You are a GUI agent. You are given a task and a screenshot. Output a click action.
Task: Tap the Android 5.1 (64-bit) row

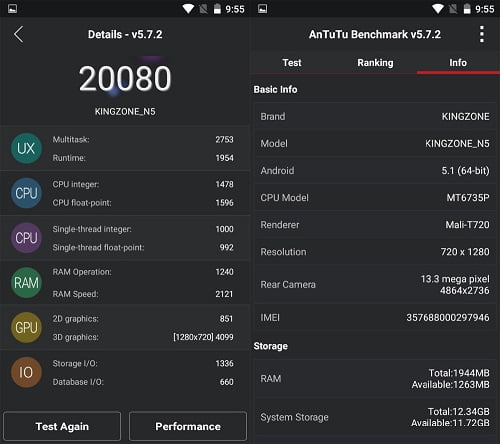375,171
